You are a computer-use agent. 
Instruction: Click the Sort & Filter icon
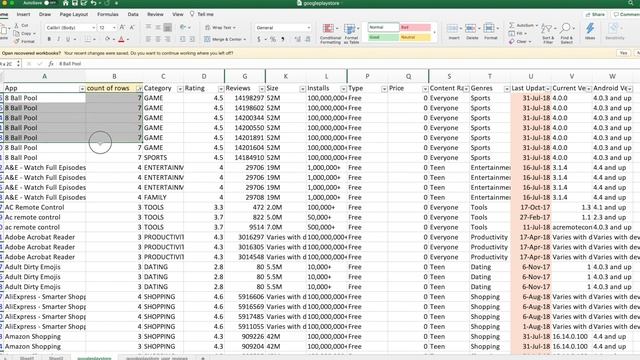[546, 29]
